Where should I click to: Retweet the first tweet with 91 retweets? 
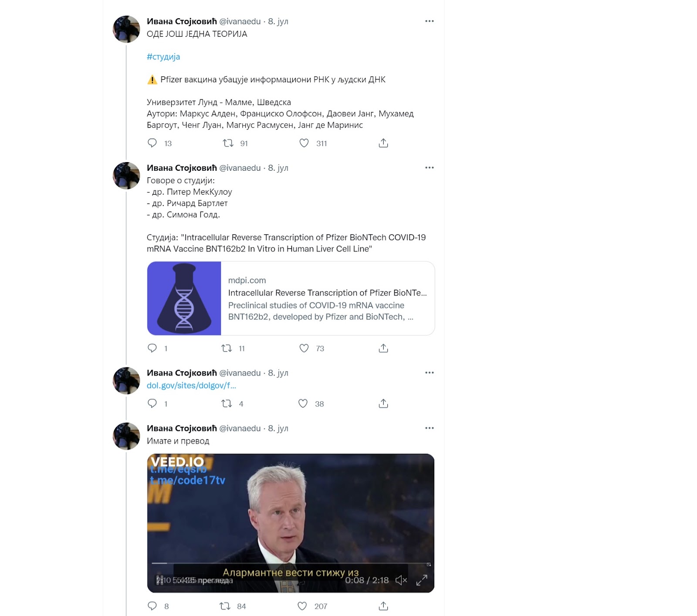coord(228,143)
